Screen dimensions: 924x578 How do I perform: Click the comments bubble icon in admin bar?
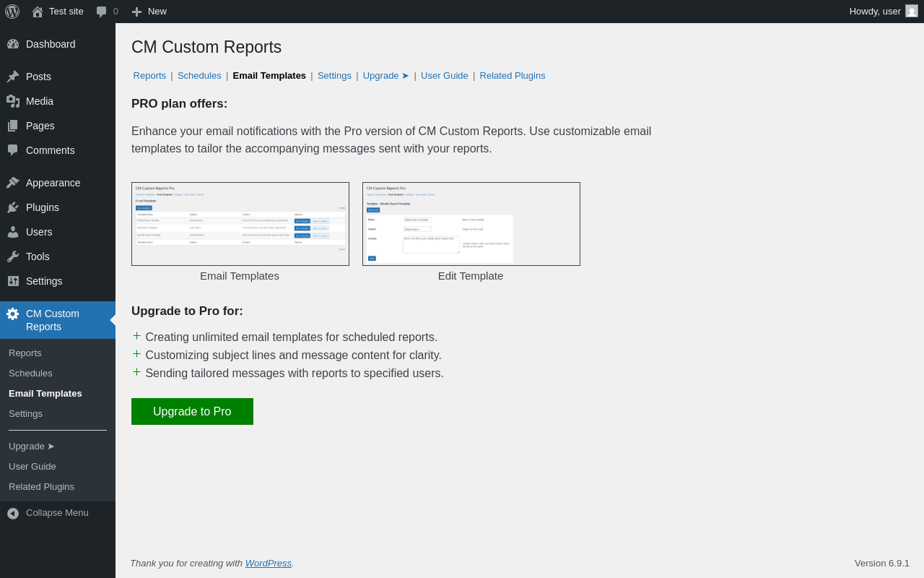(102, 12)
